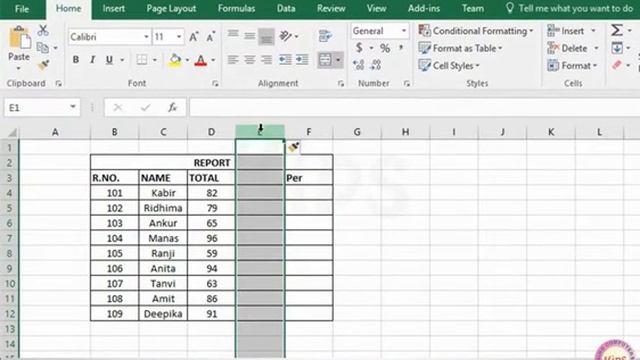The image size is (640, 360).
Task: Click into the formula bar
Action: tap(414, 107)
